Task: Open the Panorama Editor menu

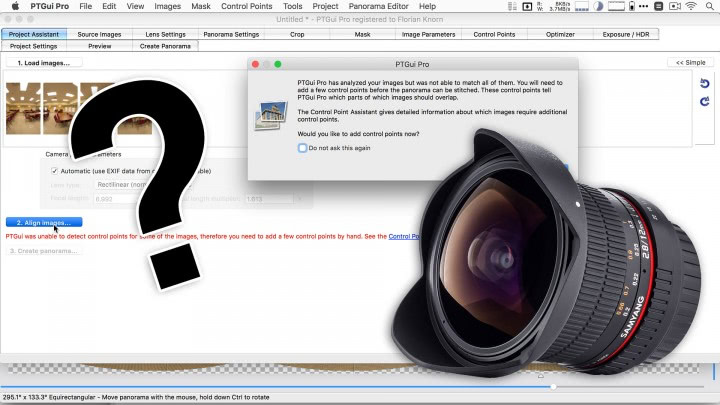Action: point(376,6)
